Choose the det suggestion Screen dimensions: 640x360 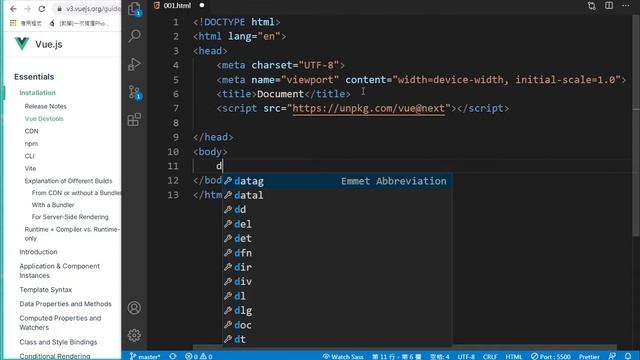click(337, 238)
